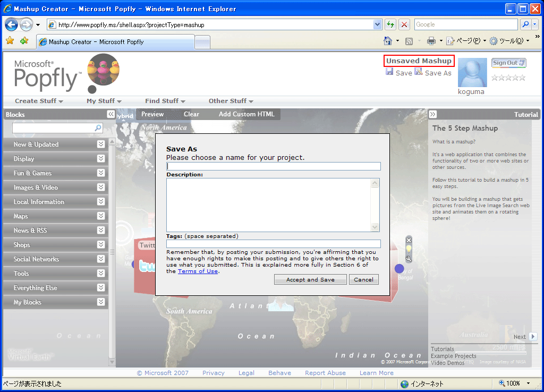The image size is (544, 392).
Task: Open the Find Stuff menu
Action: (x=165, y=101)
